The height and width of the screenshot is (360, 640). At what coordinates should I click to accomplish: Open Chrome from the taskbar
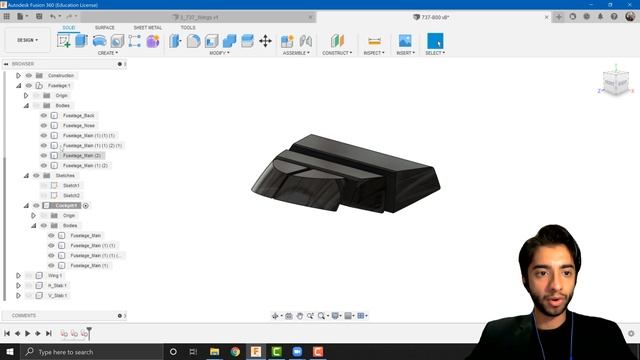(235, 351)
